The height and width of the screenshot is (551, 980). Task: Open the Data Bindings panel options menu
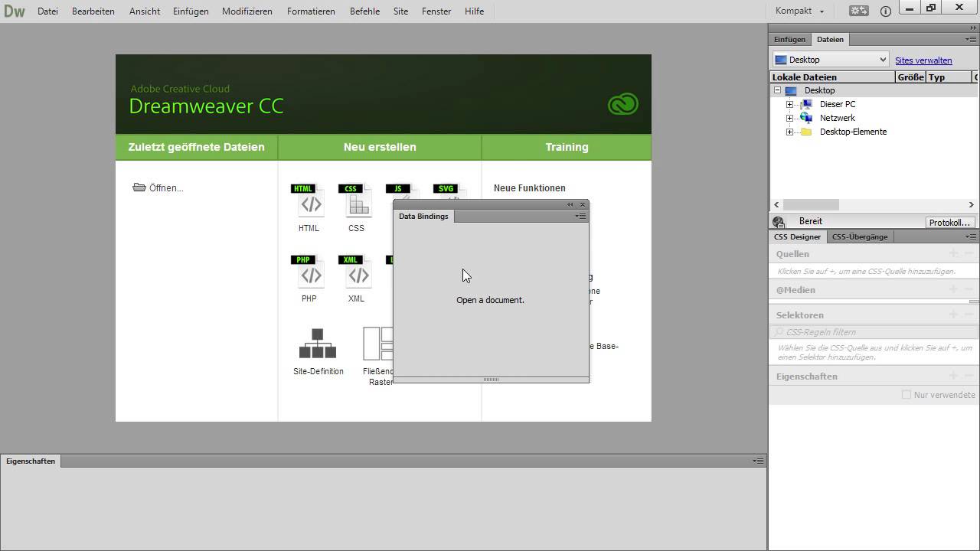(x=580, y=217)
